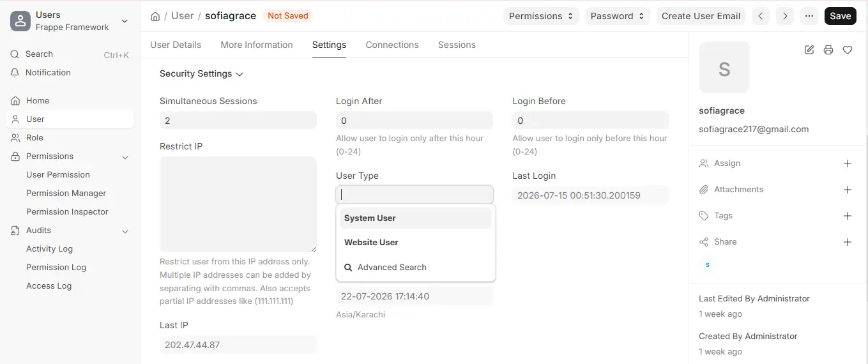Open Advanced Search in dropdown
Screen dimensions: 868x364
(x=416, y=268)
